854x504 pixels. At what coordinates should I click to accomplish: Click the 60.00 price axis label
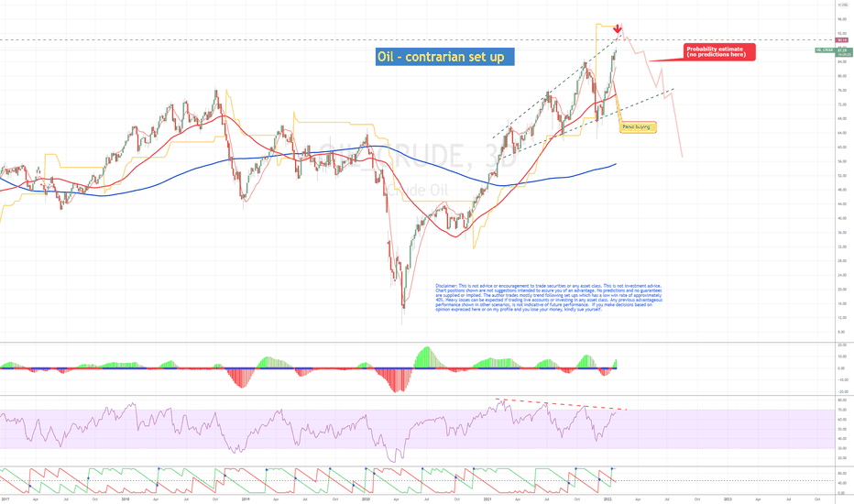[x=842, y=148]
